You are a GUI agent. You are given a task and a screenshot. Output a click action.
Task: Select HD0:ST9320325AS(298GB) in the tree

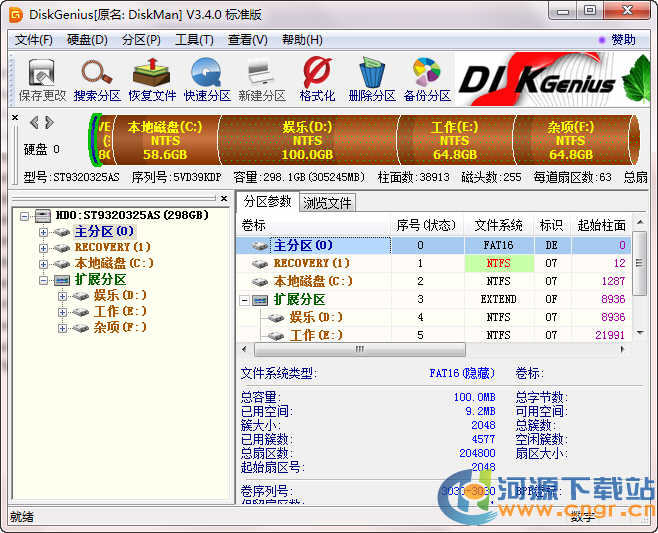[132, 215]
